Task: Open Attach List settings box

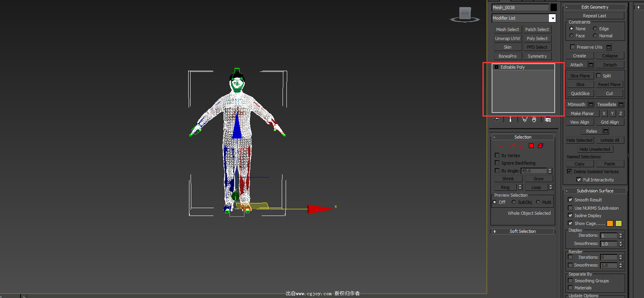Action: 591,65
